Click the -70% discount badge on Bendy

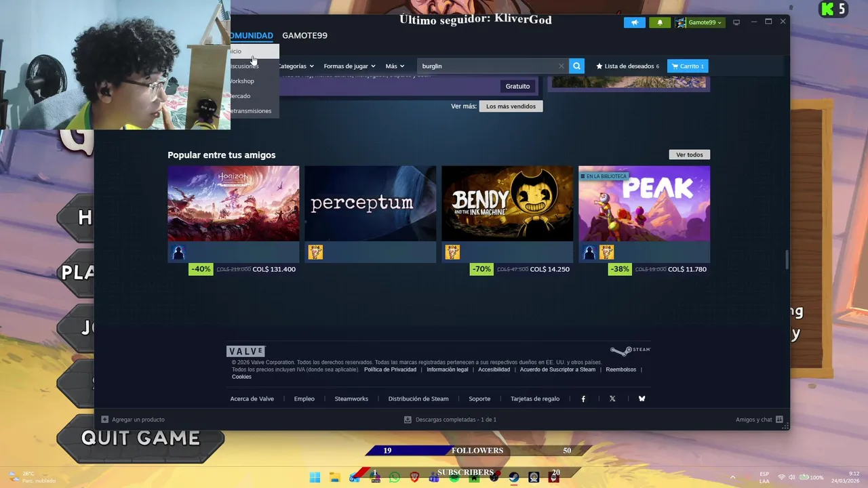481,269
